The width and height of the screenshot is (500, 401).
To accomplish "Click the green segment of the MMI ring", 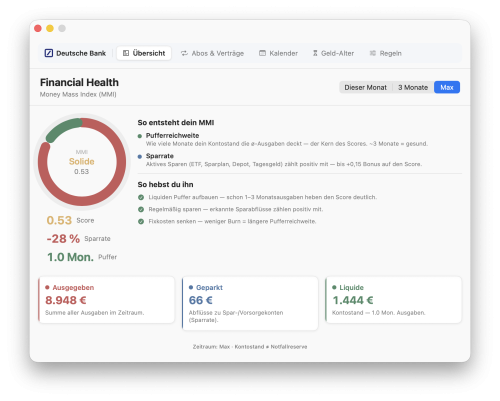I will 62,129.
